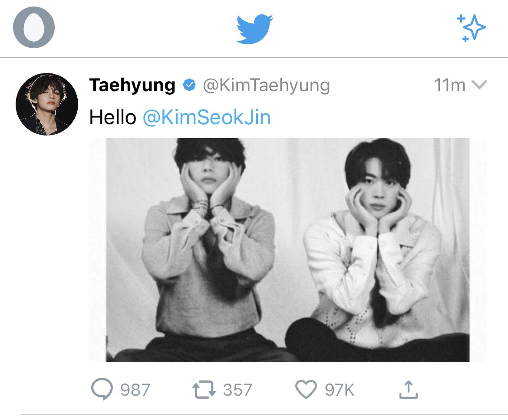This screenshot has height=420, width=508.
Task: Click the tweet text Hello
Action: point(112,117)
